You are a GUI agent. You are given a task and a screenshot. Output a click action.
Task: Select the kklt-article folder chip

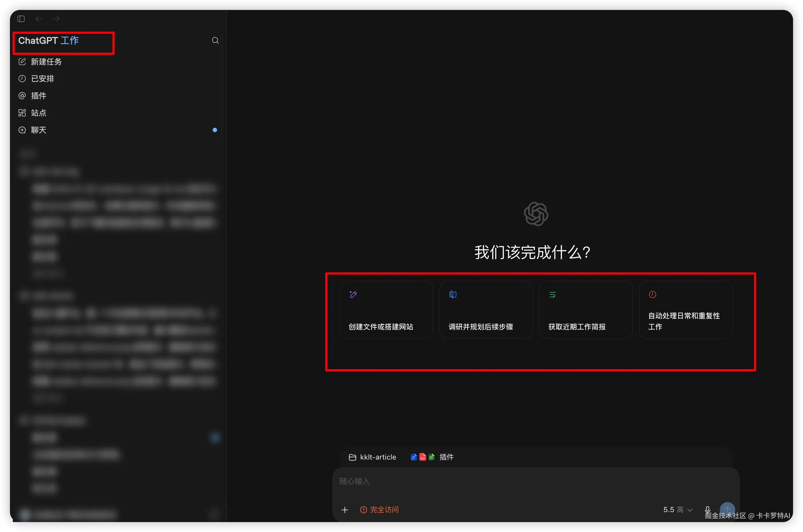click(372, 457)
